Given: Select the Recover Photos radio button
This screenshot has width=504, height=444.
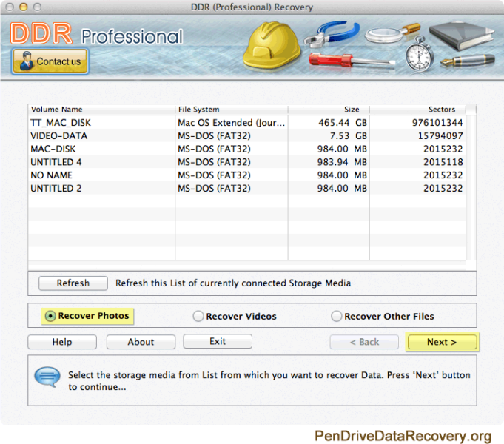Looking at the screenshot, I should tap(50, 316).
